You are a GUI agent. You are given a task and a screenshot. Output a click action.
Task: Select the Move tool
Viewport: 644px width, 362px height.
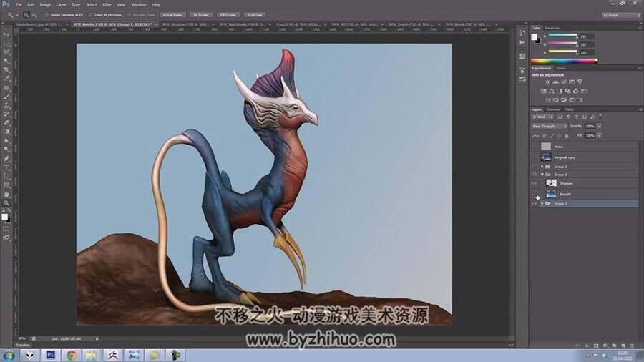6,34
